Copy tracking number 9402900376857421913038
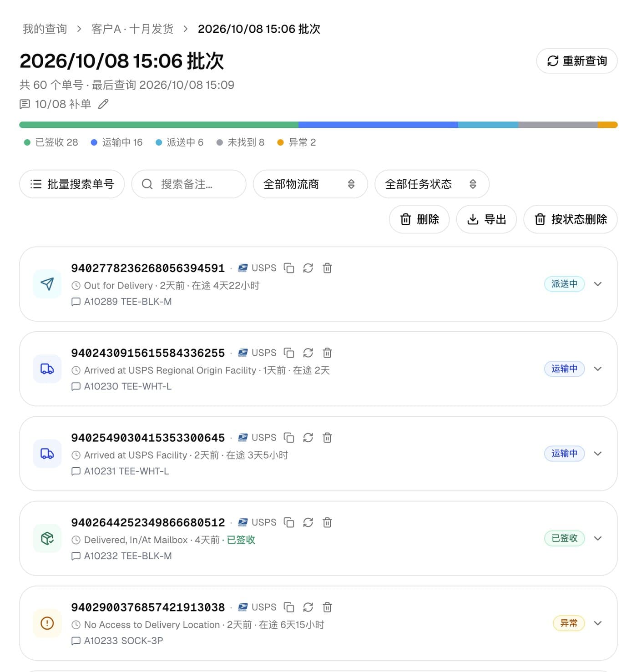This screenshot has height=672, width=637. (289, 607)
